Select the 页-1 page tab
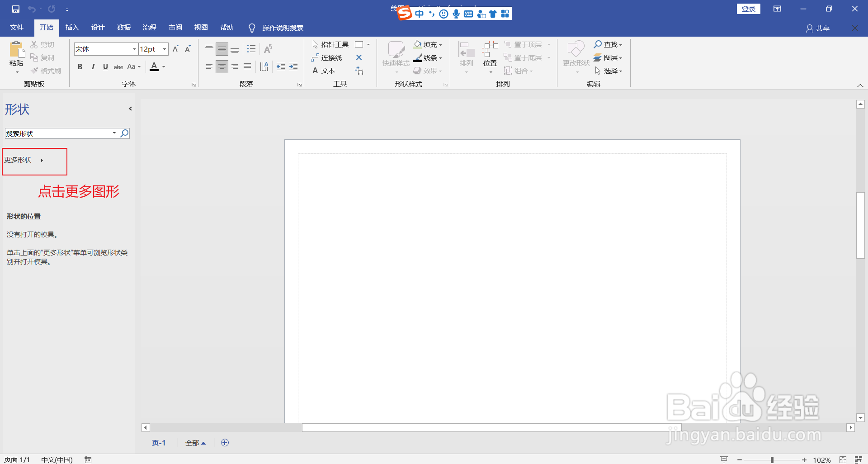Viewport: 868px width, 464px height. (159, 443)
